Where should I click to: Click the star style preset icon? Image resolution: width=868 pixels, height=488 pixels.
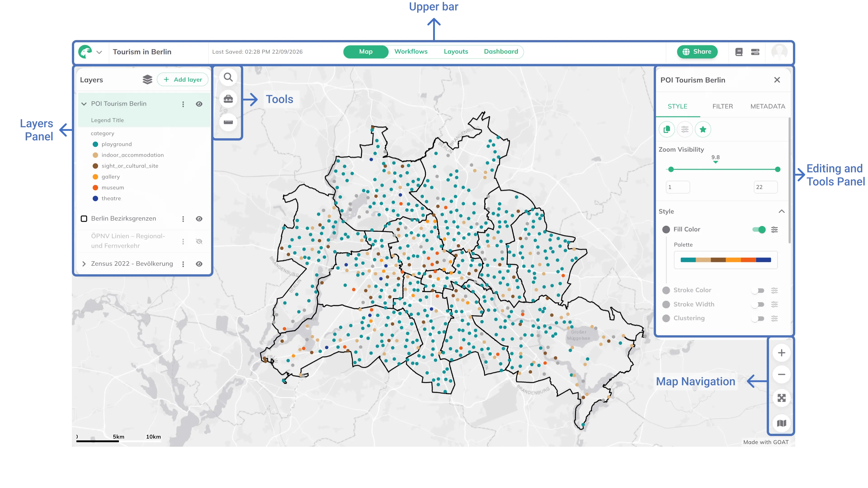[703, 129]
